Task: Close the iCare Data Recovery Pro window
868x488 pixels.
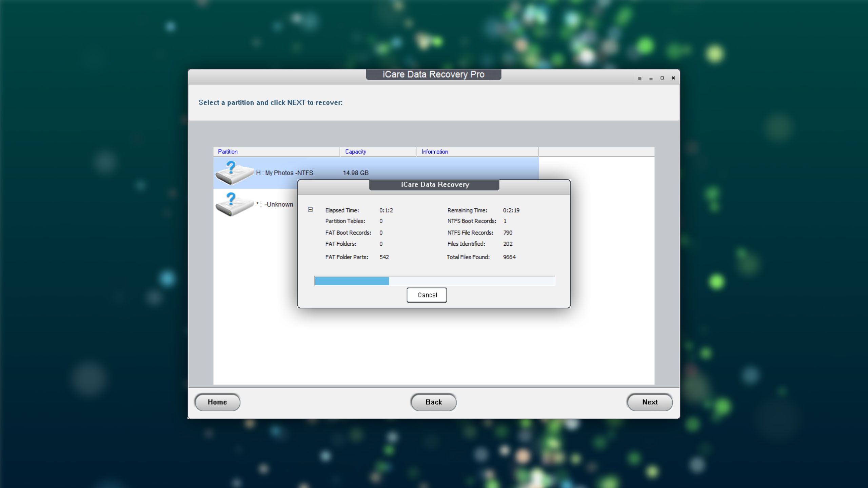Action: pos(673,78)
